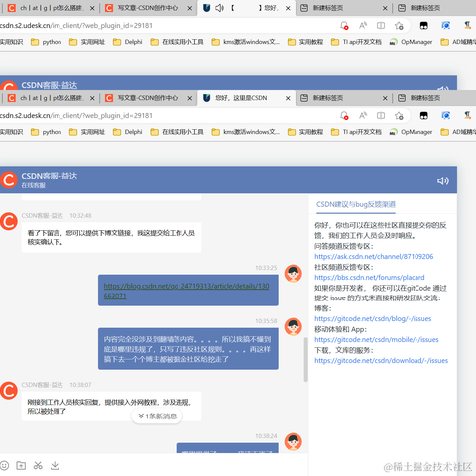Click the user message about 内容完全没涉及

[188, 349]
